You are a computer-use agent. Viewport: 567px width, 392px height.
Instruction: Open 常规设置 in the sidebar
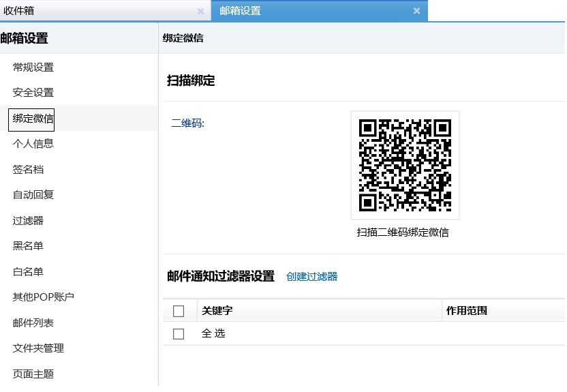pyautogui.click(x=33, y=67)
